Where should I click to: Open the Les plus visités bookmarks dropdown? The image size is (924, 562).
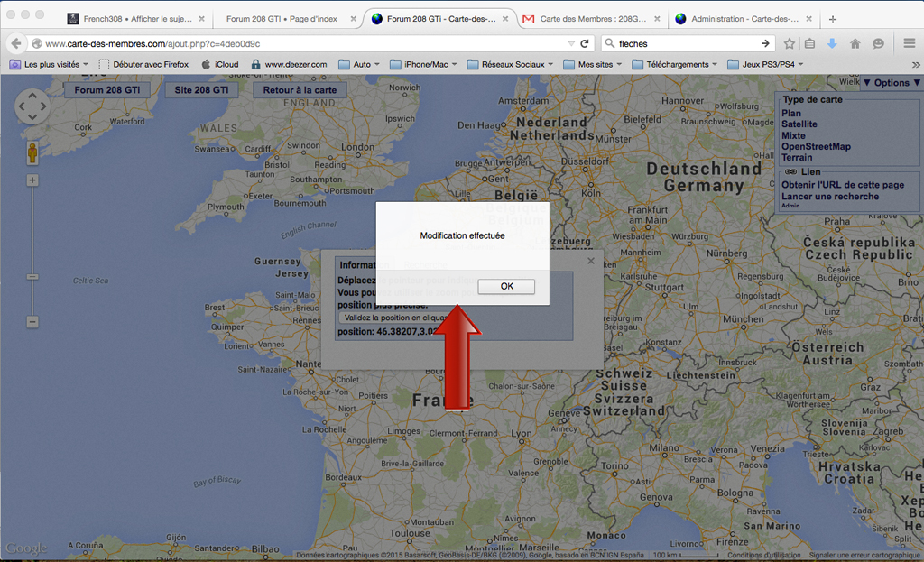click(49, 64)
